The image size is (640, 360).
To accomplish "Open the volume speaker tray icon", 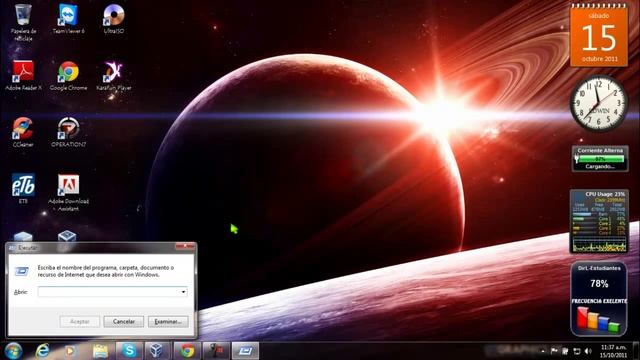I will click(588, 351).
